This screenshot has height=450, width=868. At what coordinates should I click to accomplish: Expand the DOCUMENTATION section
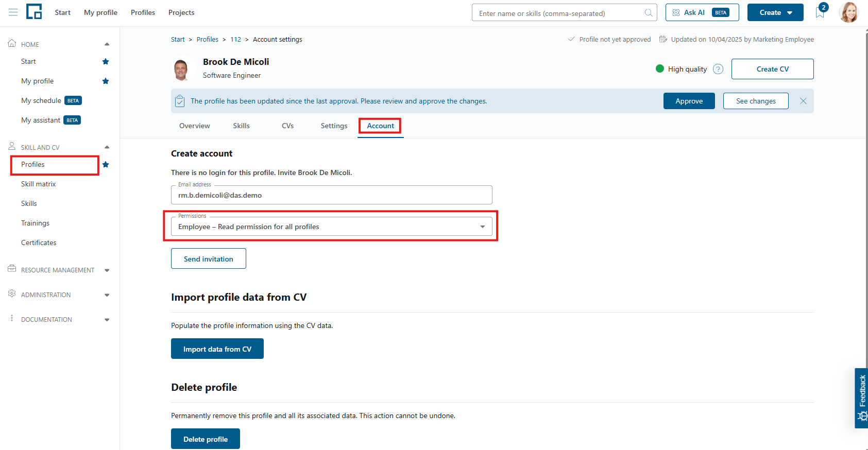coord(107,320)
